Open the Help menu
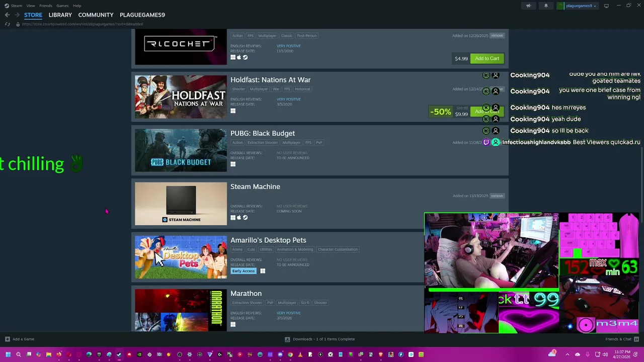 77,6
